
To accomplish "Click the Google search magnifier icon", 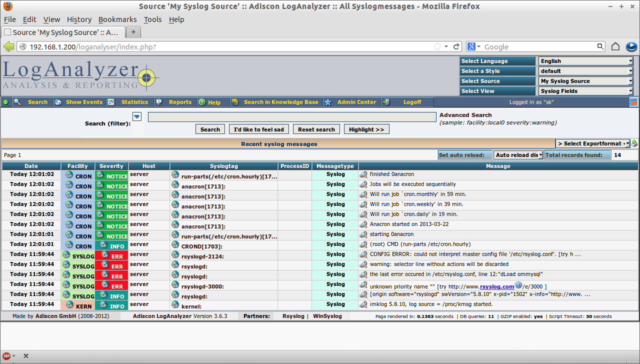I will pos(600,46).
